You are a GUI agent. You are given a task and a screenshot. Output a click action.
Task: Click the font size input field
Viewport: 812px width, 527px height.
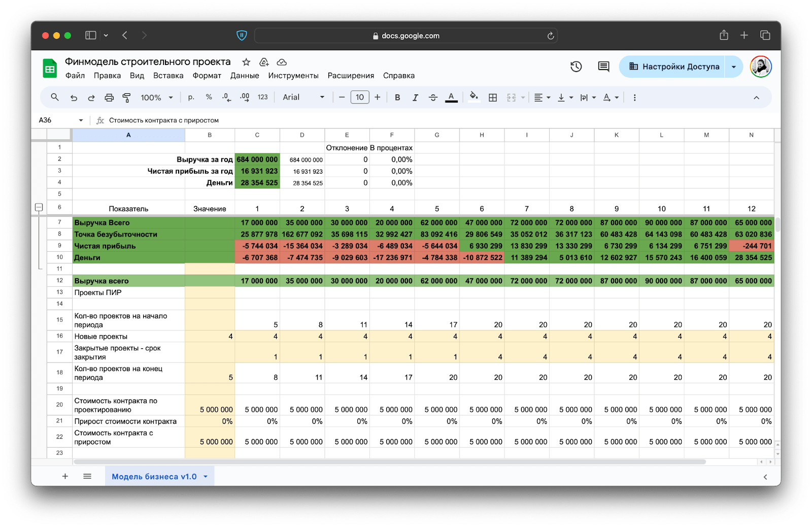pyautogui.click(x=359, y=97)
